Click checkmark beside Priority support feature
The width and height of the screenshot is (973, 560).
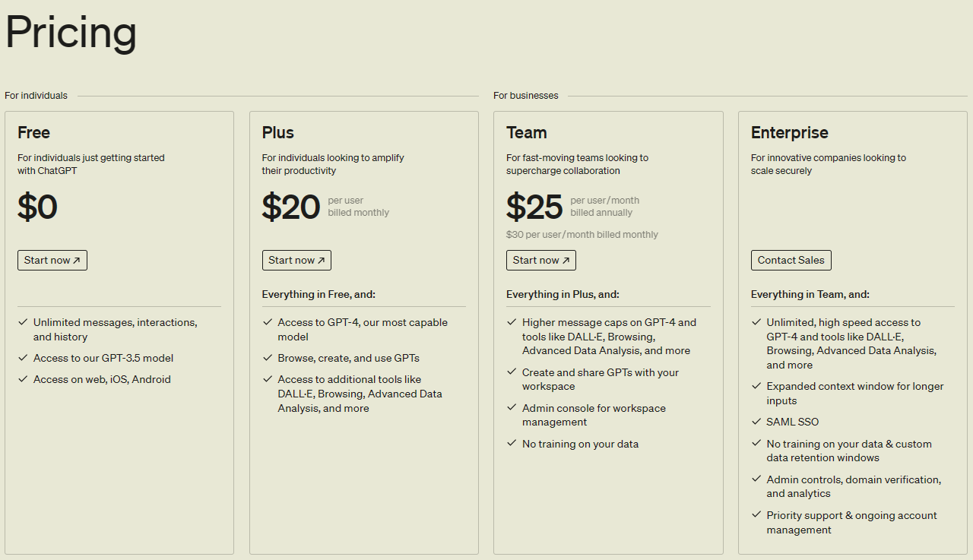pyautogui.click(x=756, y=514)
